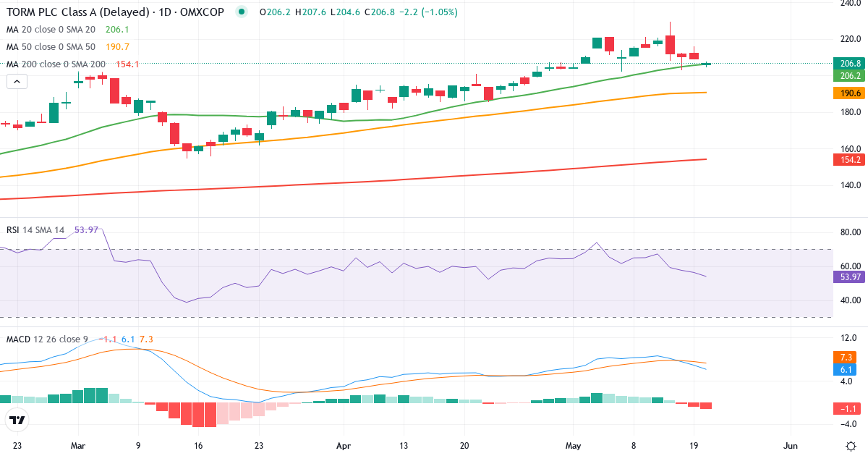Viewport: 868px width, 456px height.
Task: Click the RSI 80.00 axis tick
Action: pos(849,232)
